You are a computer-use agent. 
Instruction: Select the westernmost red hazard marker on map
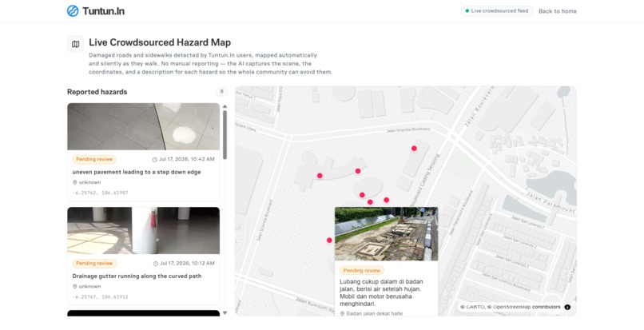(x=320, y=176)
